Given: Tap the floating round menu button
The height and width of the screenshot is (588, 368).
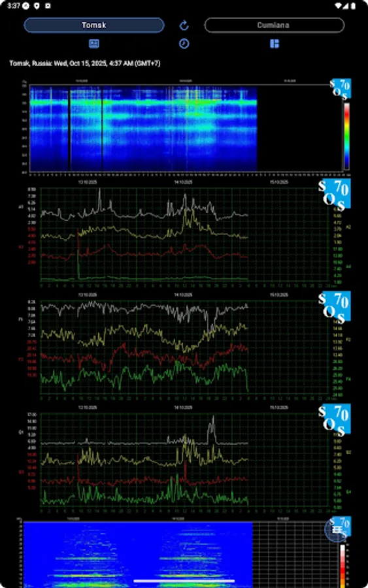Looking at the screenshot, I should click(x=337, y=529).
